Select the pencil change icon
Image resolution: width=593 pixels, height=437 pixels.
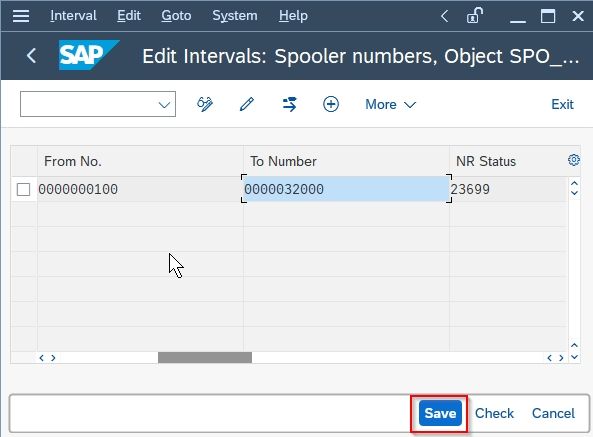tap(247, 104)
